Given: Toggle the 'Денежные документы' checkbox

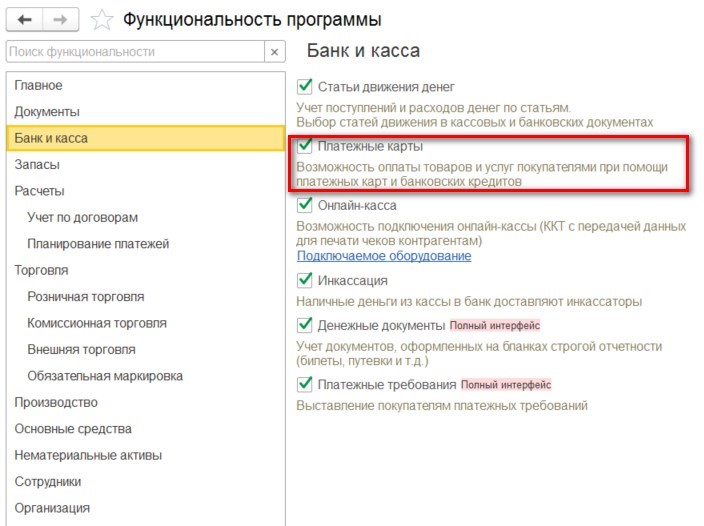Looking at the screenshot, I should 304,325.
